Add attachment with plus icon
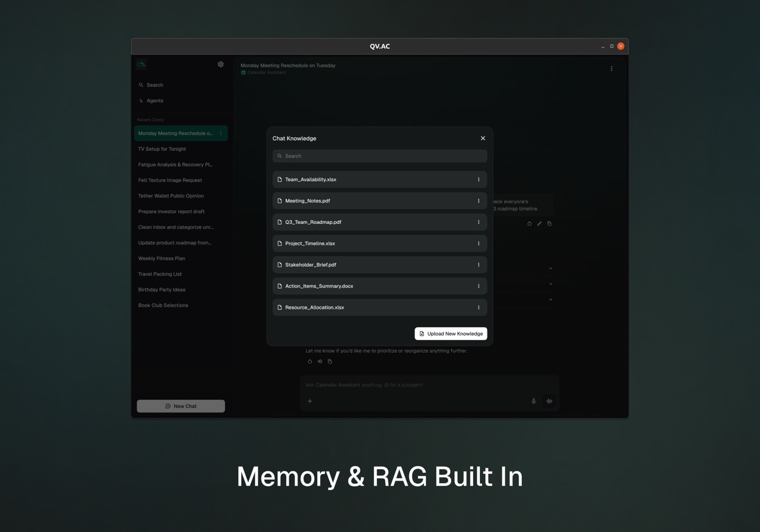Viewport: 760px width, 532px height. pos(309,401)
